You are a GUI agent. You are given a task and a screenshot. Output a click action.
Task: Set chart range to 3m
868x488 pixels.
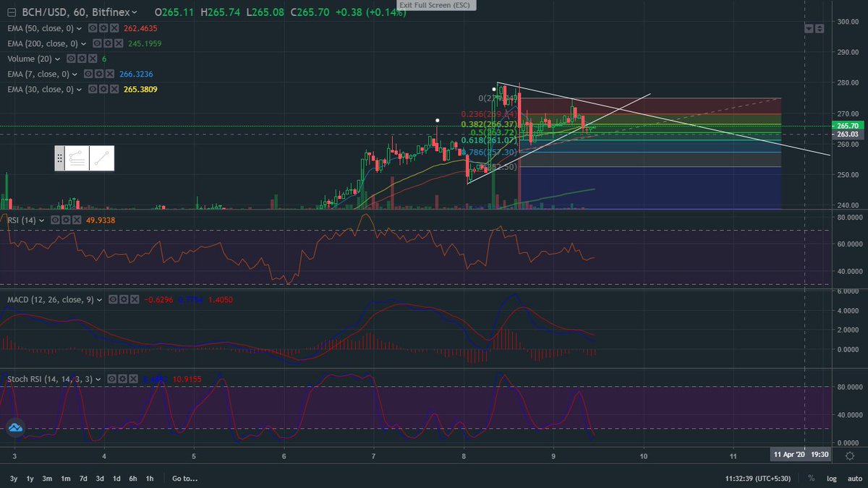click(47, 479)
